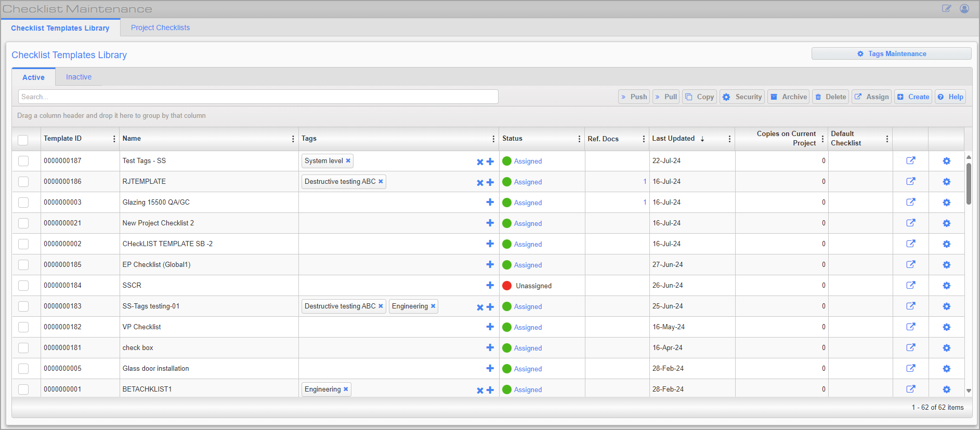Open external link for check box row
The image size is (980, 430).
(910, 347)
